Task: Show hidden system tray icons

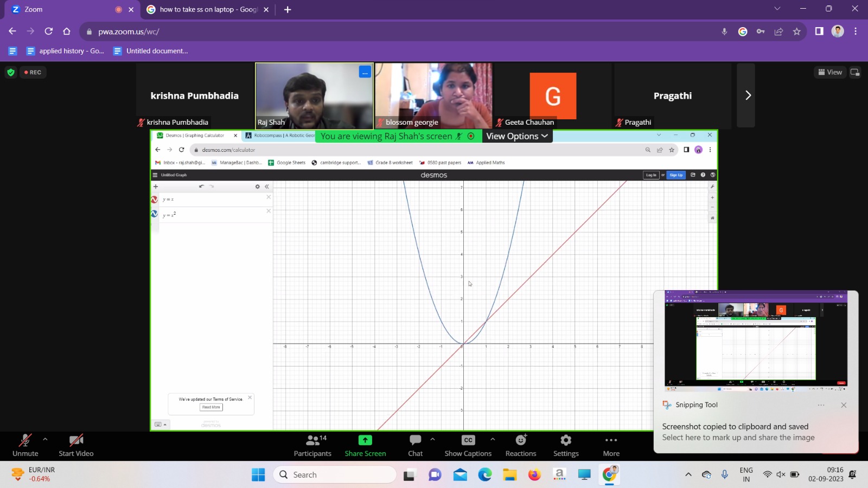Action: 688,475
